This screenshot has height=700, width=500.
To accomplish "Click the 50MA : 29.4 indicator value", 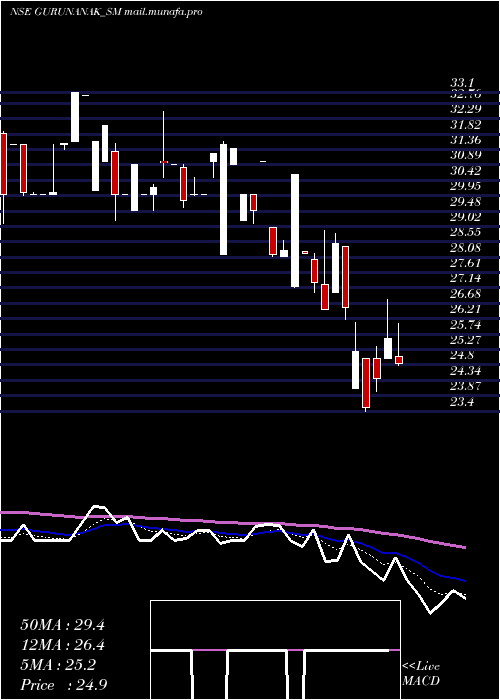I will (x=62, y=625).
